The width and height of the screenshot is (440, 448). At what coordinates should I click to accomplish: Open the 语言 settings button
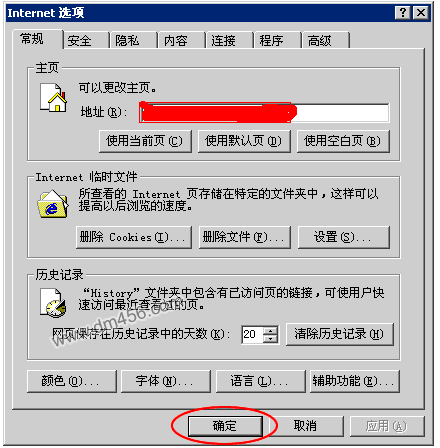click(x=260, y=381)
